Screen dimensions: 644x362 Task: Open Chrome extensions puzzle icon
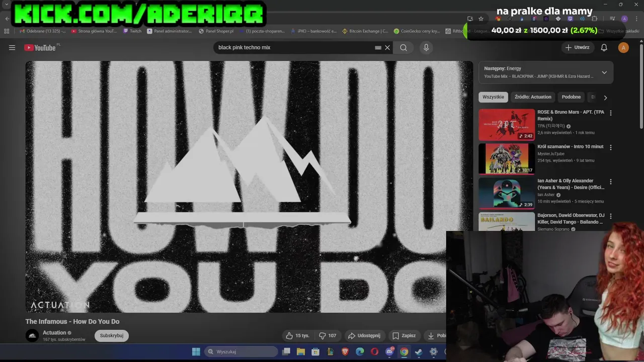[x=594, y=19]
